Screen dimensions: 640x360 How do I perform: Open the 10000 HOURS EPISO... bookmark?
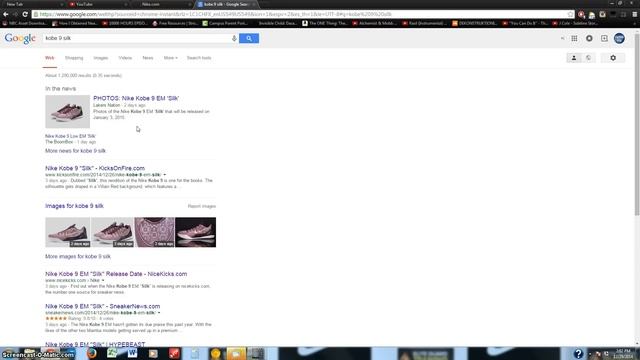[x=125, y=24]
